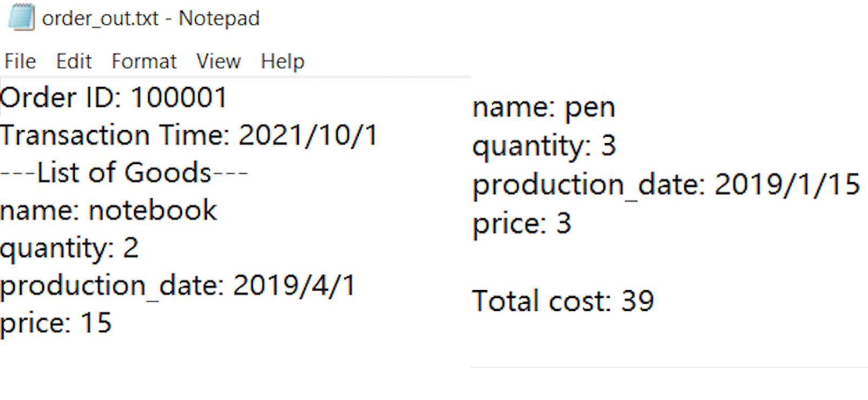Click the Notepad app icon in title bar
This screenshot has width=868, height=400.
coord(21,17)
